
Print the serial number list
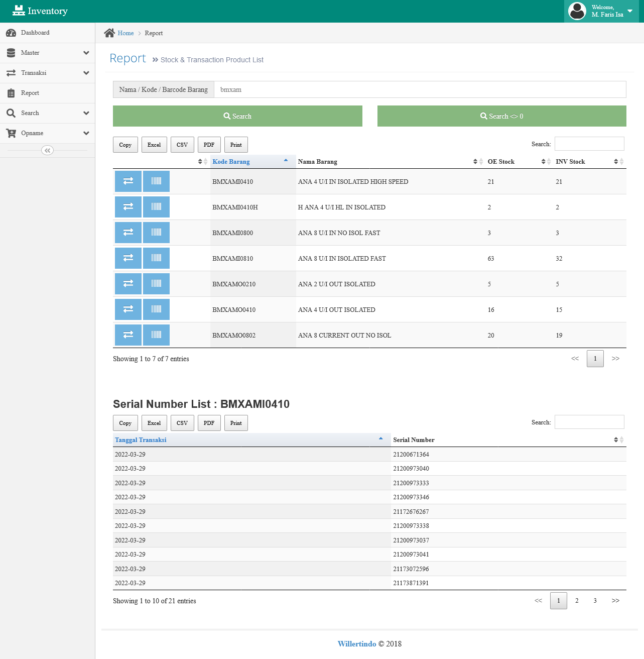coord(236,423)
